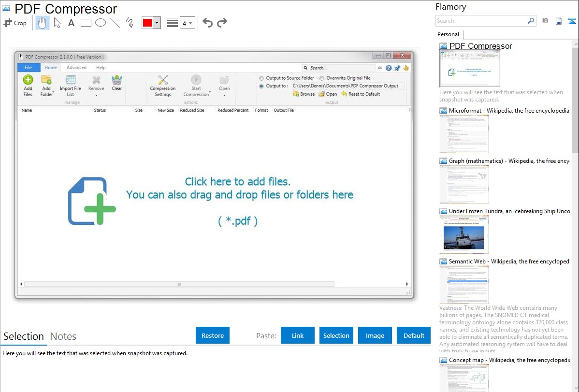
Task: Pick the rectangle shape tool
Action: pos(86,23)
